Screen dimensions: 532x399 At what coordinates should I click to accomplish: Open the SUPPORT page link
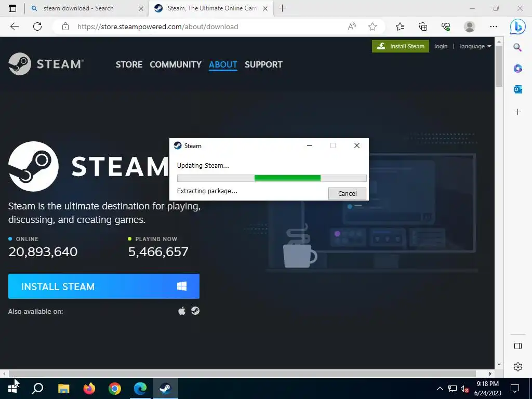(263, 64)
